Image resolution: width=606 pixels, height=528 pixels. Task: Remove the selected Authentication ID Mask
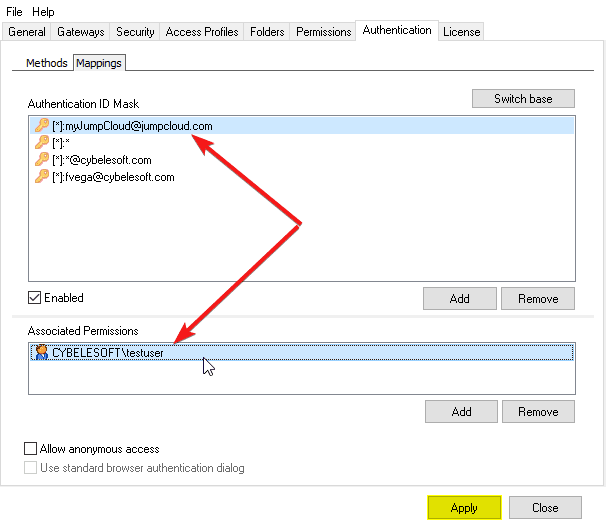pos(538,298)
